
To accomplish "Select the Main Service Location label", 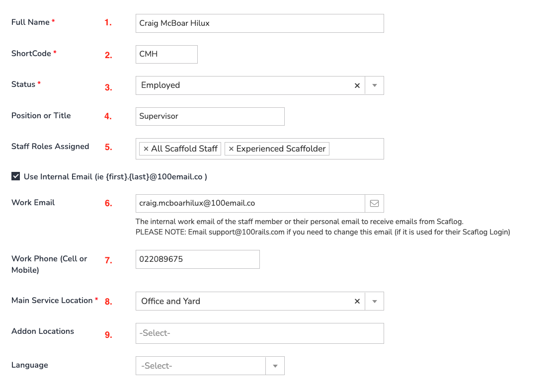I will (52, 301).
